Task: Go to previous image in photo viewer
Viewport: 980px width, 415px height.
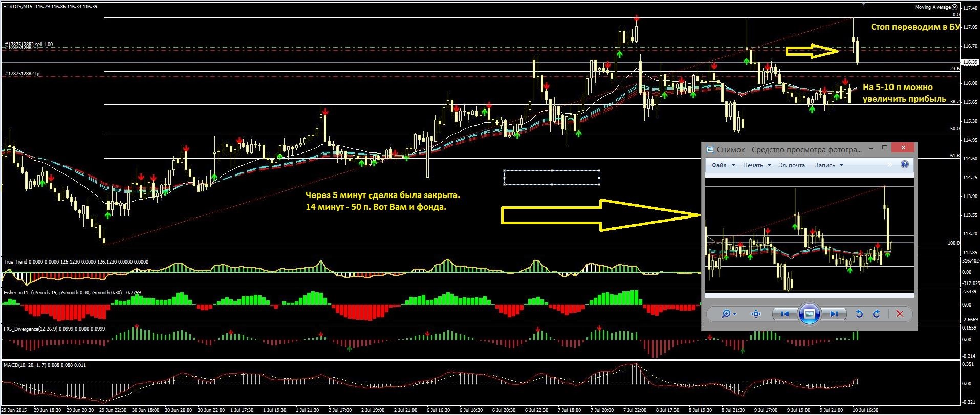Action: pos(784,314)
